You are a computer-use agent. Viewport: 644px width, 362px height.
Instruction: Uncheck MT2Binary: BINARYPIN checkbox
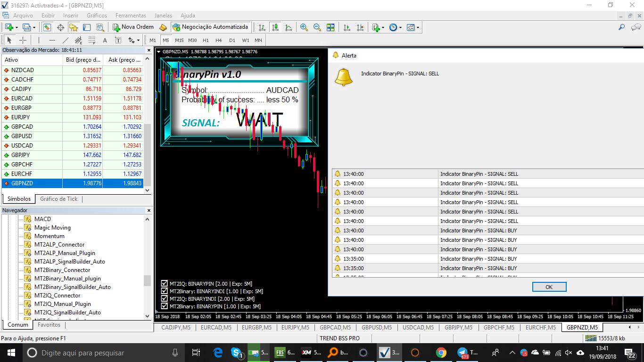(x=165, y=306)
